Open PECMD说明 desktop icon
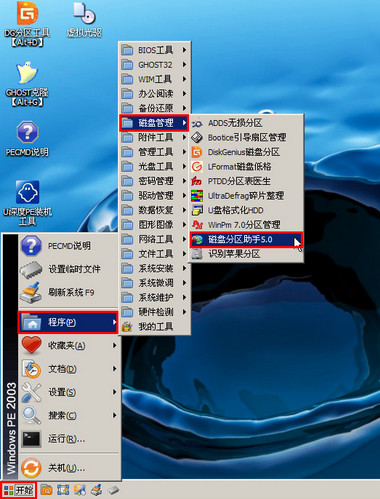 [27, 139]
